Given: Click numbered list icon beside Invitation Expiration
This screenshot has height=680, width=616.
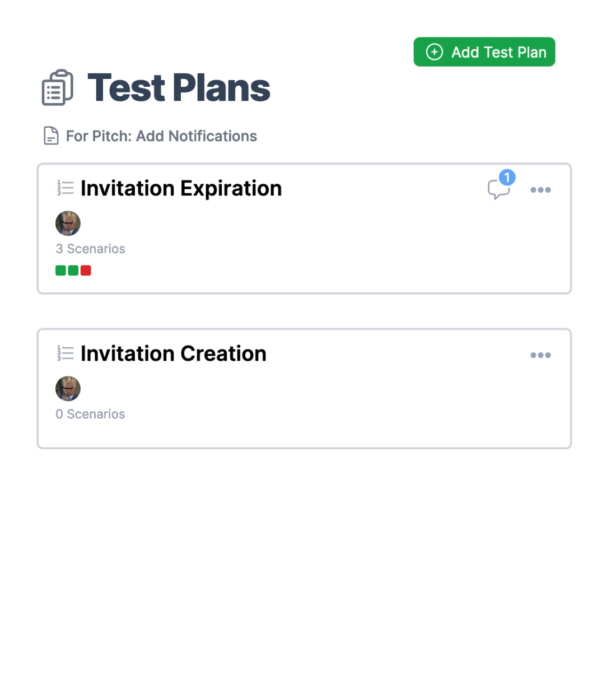Looking at the screenshot, I should [65, 188].
